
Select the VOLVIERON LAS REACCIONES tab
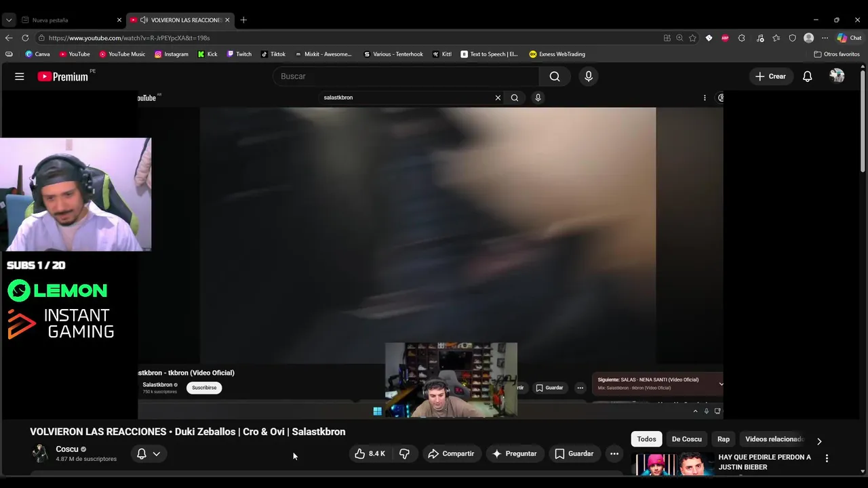tap(182, 20)
